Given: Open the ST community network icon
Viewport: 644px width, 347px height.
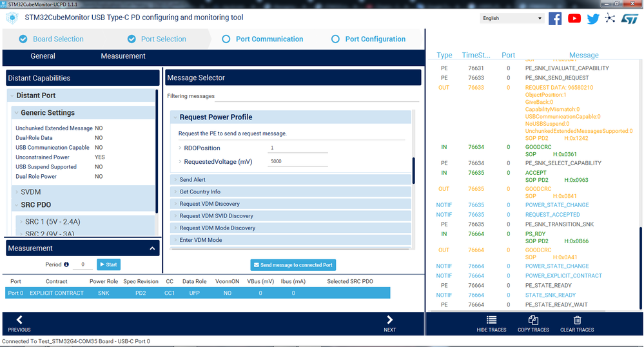Looking at the screenshot, I should point(610,18).
